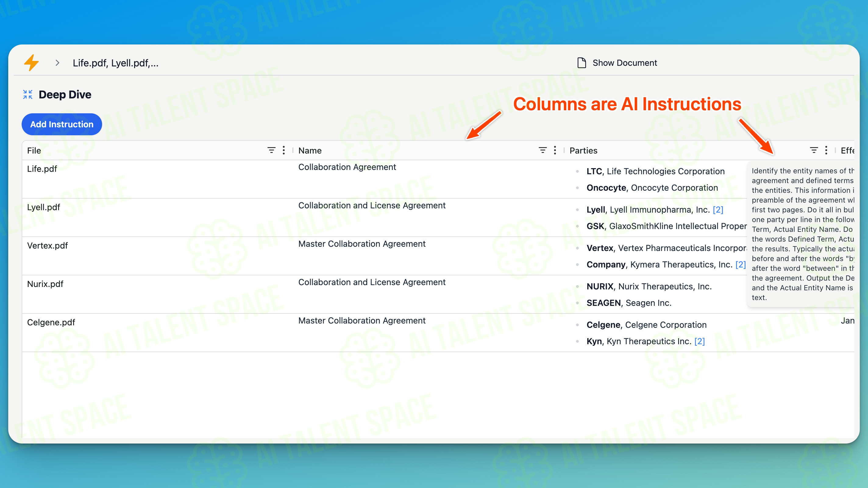Expand the breadcrumb chevron arrow

[57, 63]
